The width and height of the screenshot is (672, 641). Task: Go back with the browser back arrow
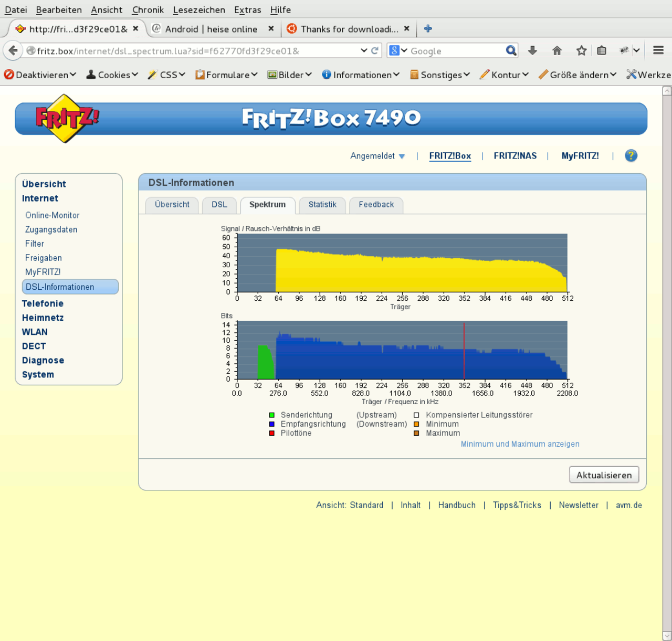point(13,50)
